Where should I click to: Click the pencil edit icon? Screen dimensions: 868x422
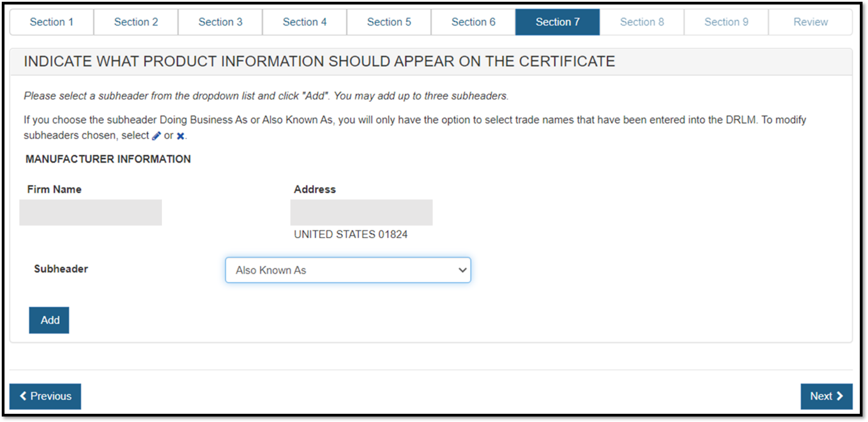click(156, 136)
